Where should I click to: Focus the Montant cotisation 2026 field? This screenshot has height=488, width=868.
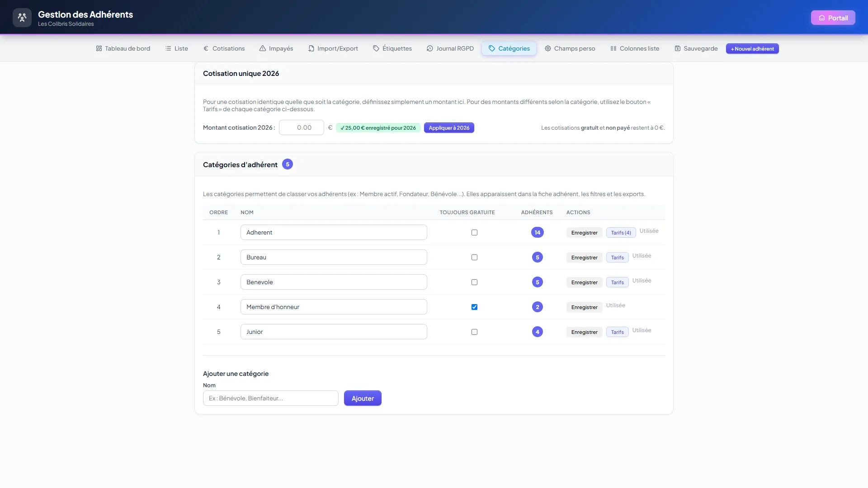[x=302, y=127]
